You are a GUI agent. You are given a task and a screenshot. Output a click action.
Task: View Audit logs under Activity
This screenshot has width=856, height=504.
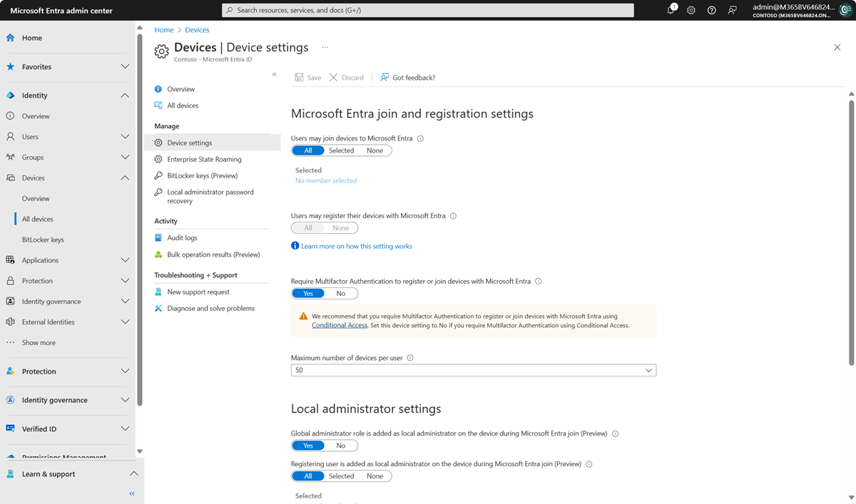(x=182, y=237)
